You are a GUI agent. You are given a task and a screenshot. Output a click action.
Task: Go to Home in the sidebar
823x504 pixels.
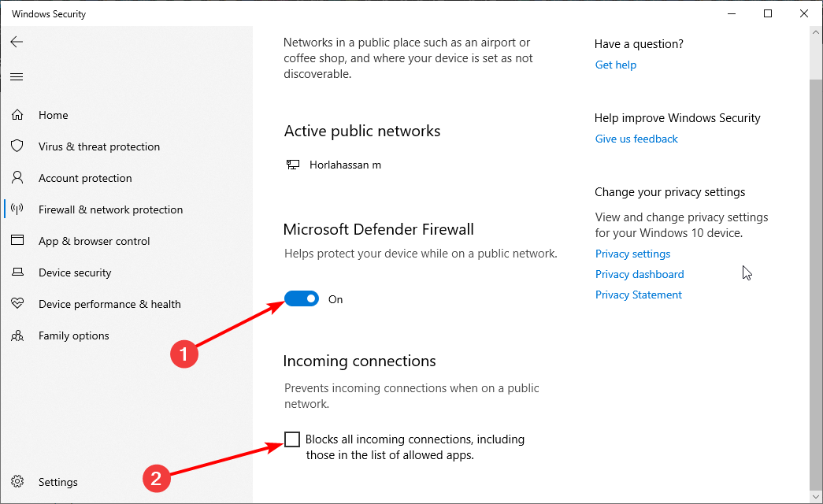pyautogui.click(x=53, y=115)
